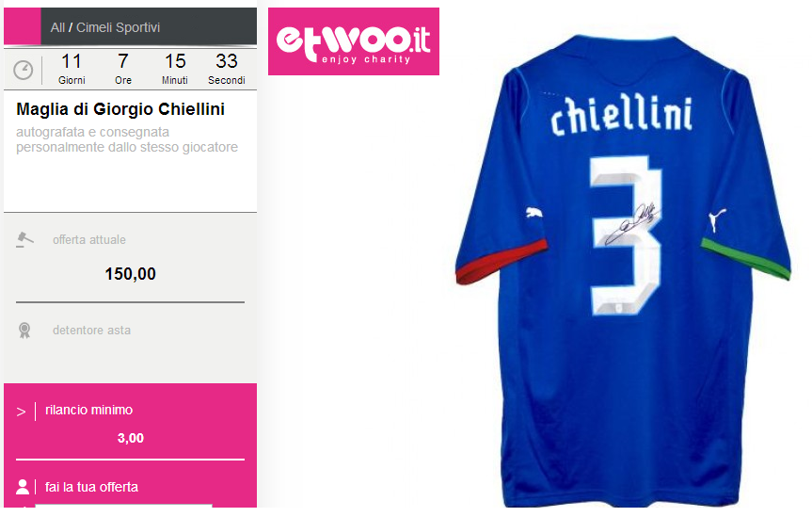Open the Cimeli Sportivi category
This screenshot has width=812, height=517.
118,27
